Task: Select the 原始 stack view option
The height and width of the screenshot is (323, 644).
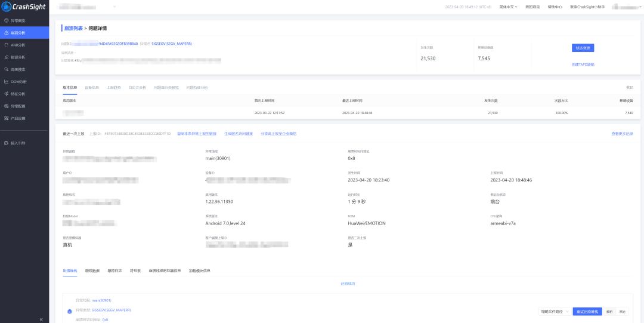Action: pos(622,312)
